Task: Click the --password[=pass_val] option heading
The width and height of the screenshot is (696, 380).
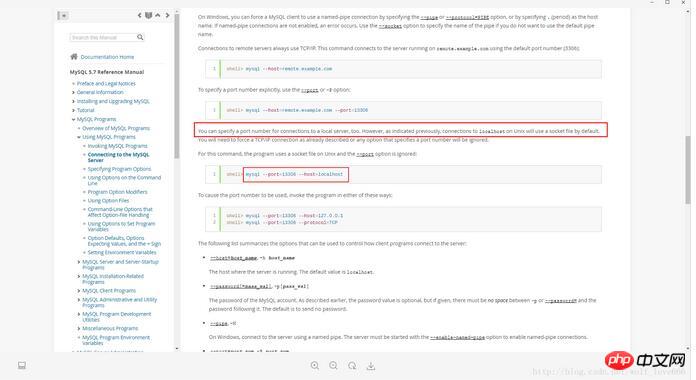Action: [x=241, y=286]
